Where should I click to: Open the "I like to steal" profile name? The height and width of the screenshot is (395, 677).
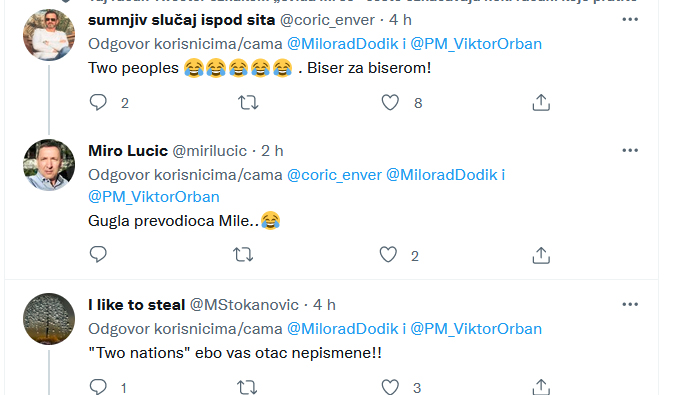[x=136, y=305]
